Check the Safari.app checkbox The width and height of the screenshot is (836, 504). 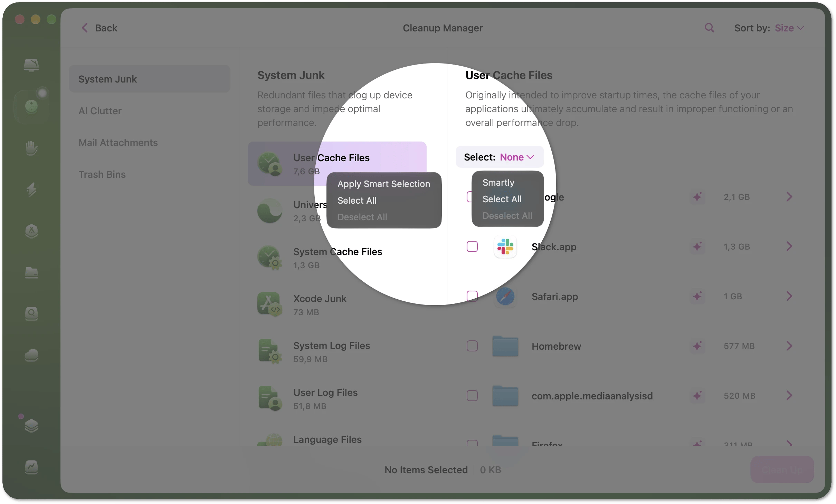[x=472, y=296]
